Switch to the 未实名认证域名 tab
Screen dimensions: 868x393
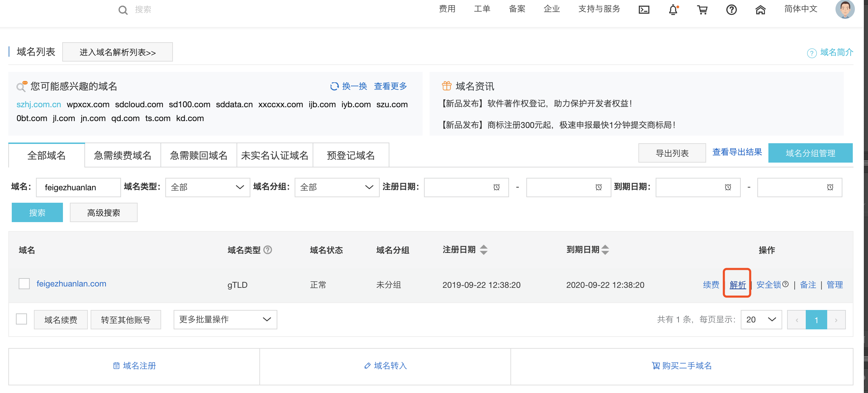[x=275, y=155]
